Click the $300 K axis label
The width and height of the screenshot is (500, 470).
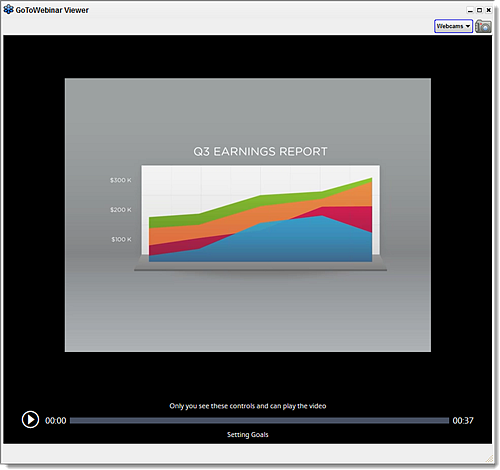[121, 180]
